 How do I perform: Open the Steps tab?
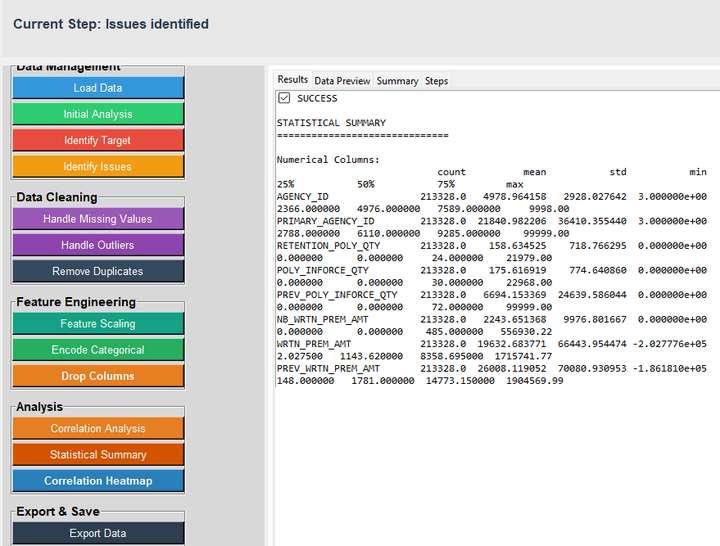tap(436, 81)
